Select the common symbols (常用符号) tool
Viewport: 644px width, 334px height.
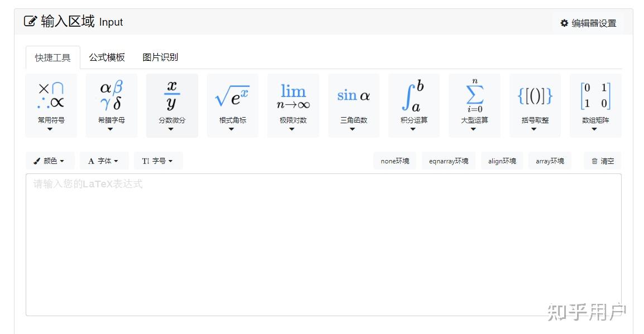pyautogui.click(x=51, y=105)
